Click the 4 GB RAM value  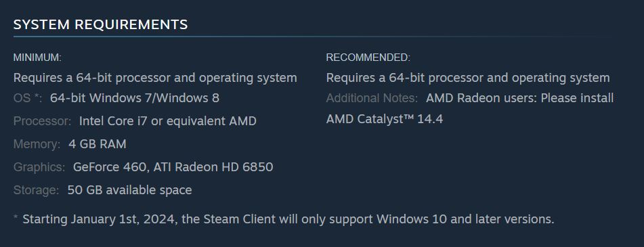[x=98, y=144]
